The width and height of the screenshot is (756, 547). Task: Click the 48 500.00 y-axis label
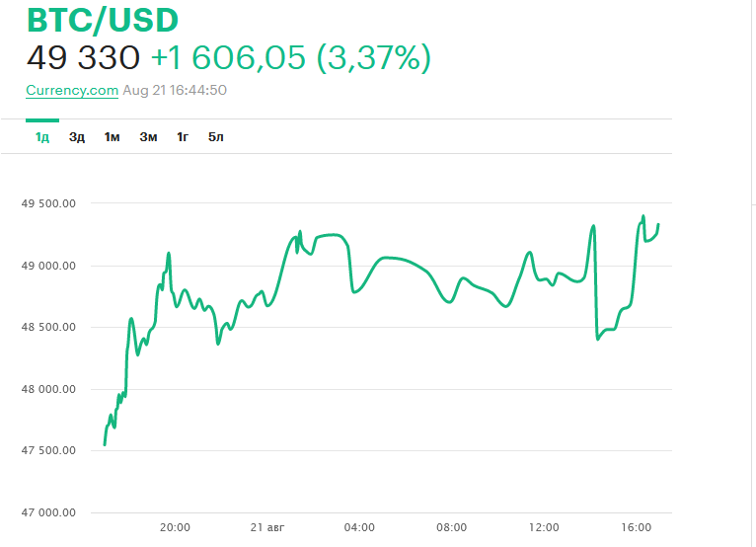click(48, 327)
